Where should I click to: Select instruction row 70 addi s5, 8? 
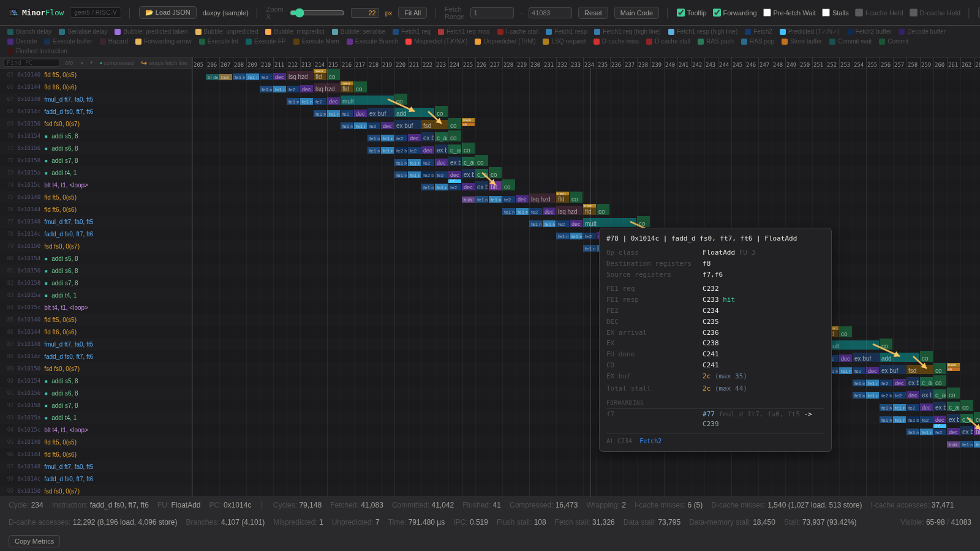click(96, 136)
